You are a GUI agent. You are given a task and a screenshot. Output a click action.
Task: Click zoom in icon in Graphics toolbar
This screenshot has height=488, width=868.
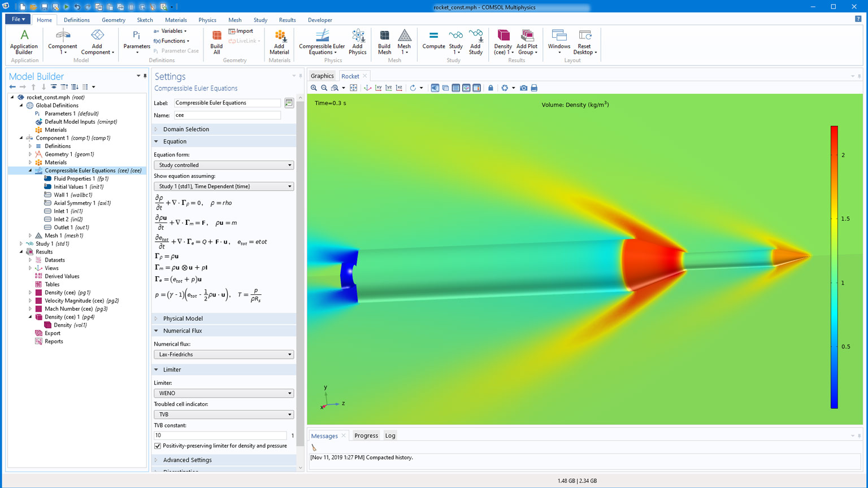314,88
